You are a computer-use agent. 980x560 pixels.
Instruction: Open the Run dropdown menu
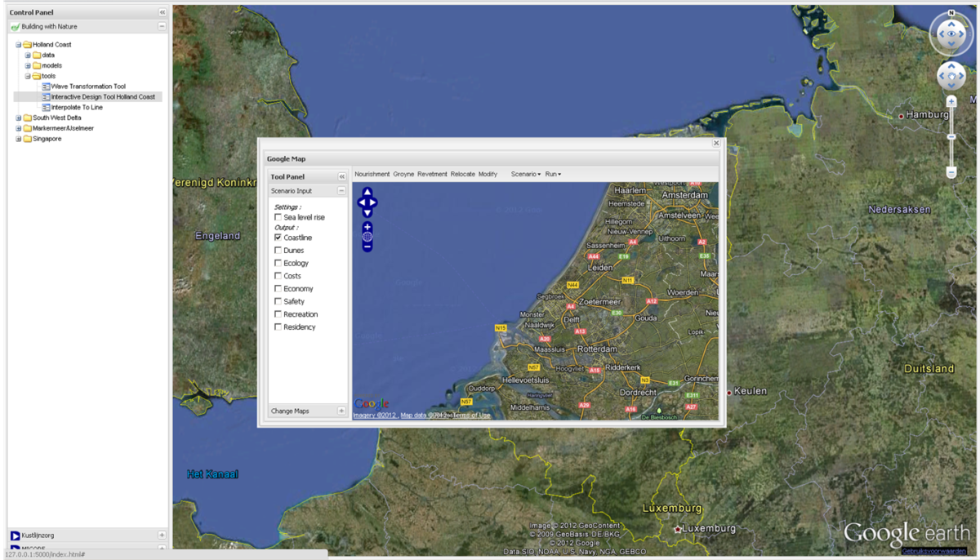point(553,174)
